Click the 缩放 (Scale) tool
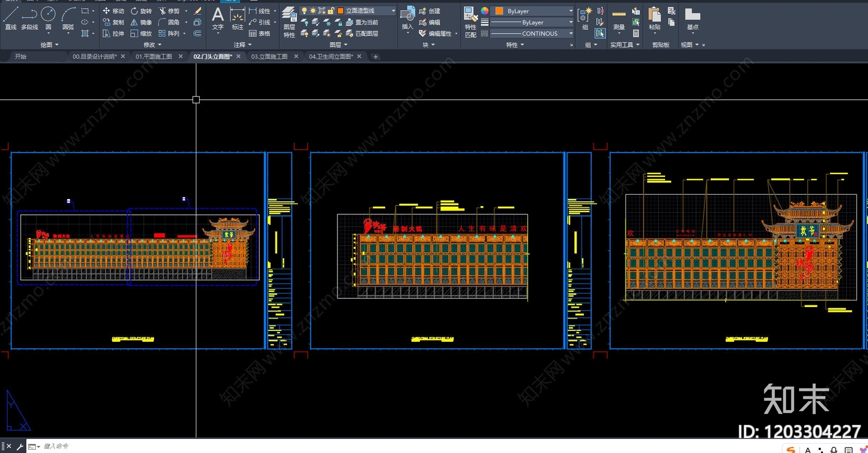 click(x=141, y=34)
